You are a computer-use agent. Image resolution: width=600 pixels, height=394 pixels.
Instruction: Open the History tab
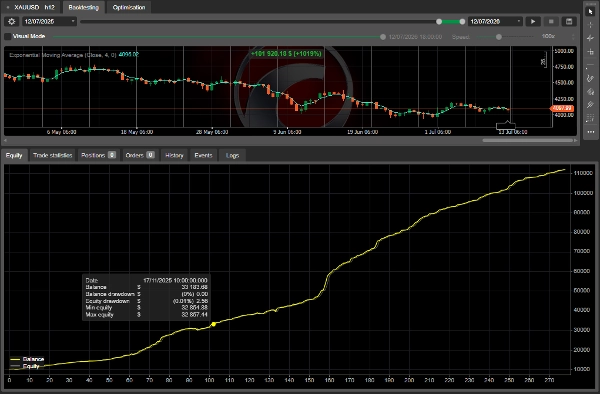(x=174, y=155)
